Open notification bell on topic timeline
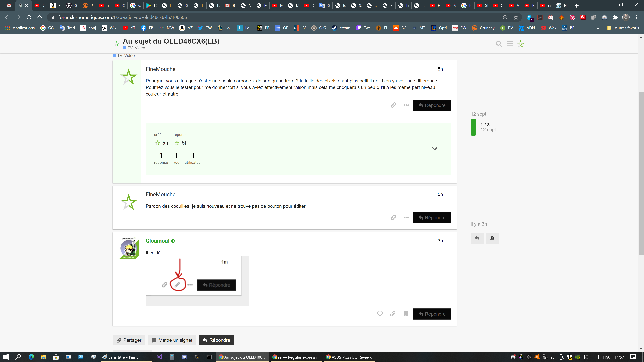This screenshot has width=644, height=362. 492,238
